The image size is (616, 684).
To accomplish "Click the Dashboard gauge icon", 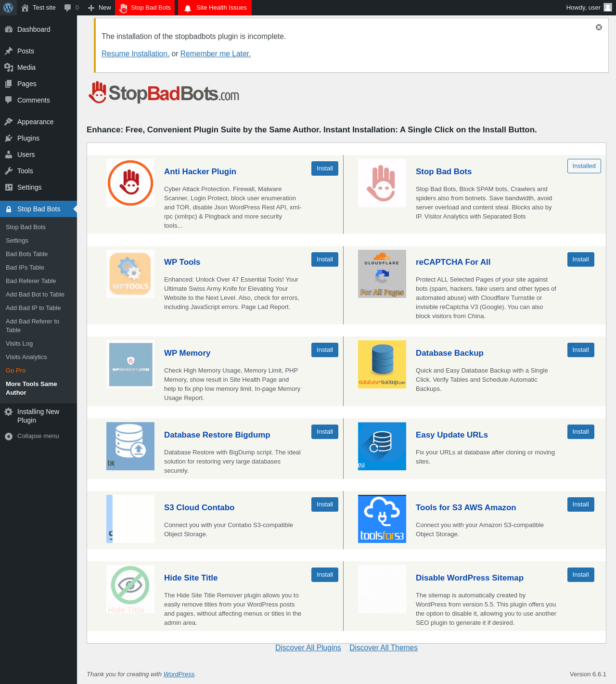I will tap(9, 29).
